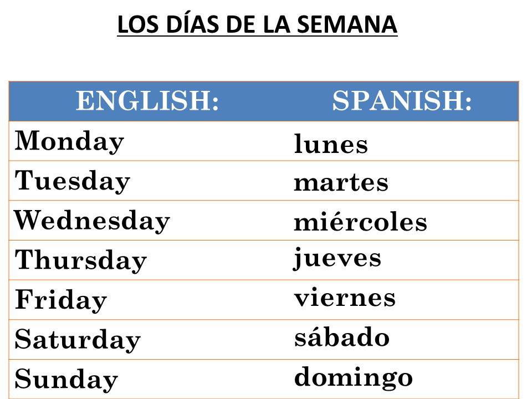The height and width of the screenshot is (399, 532).
Task: Choose the jueves entry
Action: [337, 259]
